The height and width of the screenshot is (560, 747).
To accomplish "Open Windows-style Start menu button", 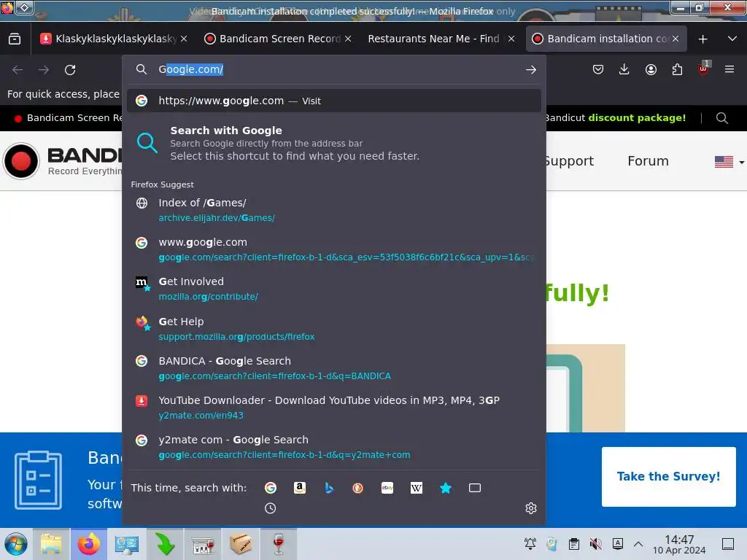I will (16, 544).
